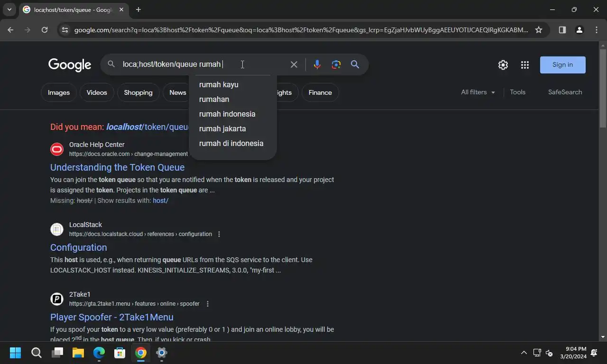The height and width of the screenshot is (364, 607).
Task: Start voice search with microphone icon
Action: (x=317, y=64)
